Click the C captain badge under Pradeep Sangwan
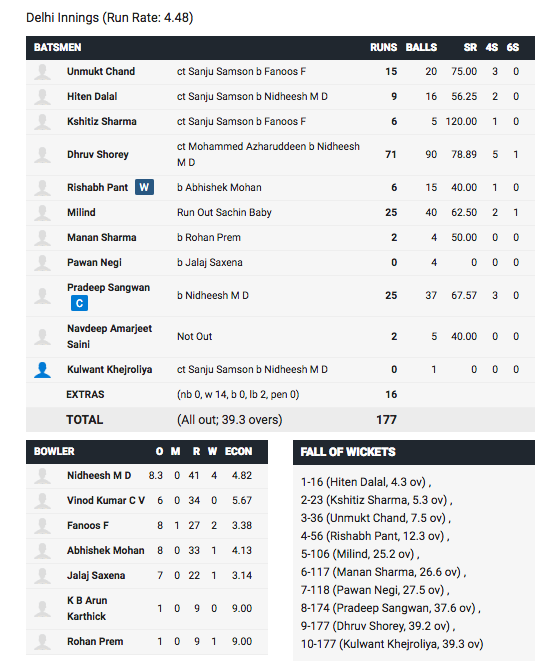 coord(79,303)
